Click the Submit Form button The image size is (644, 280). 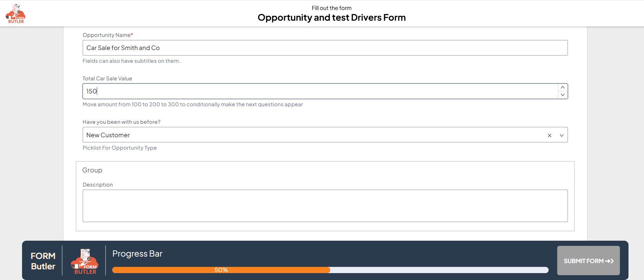589,261
